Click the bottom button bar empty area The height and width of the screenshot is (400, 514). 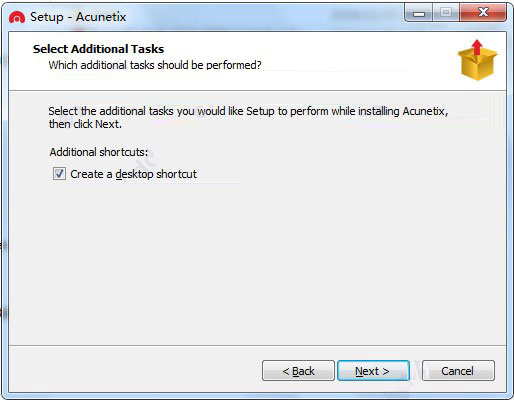coord(133,370)
